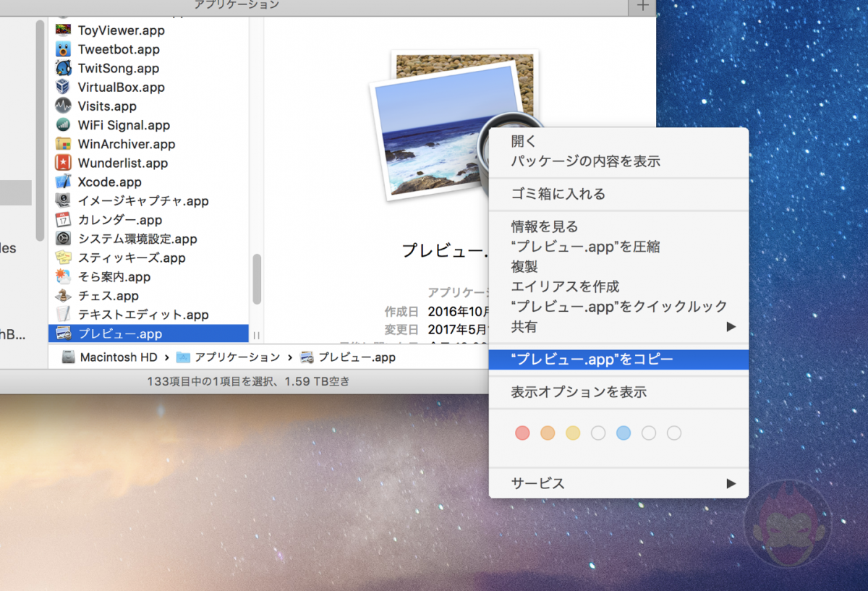Toggle the blue tag on プレビュー.app
The height and width of the screenshot is (591, 868).
[624, 433]
